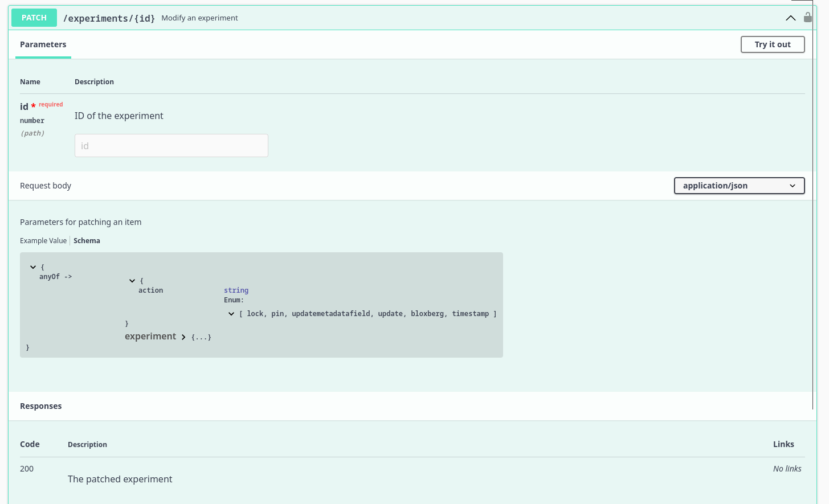Collapse the PATCH operation panel via chevron
This screenshot has width=829, height=504.
791,18
